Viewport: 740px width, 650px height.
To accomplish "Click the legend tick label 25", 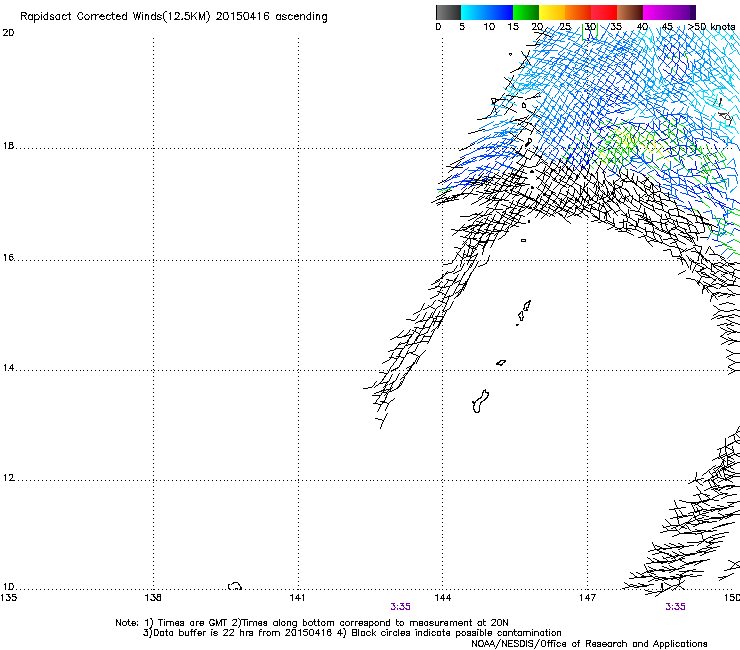I will pyautogui.click(x=565, y=27).
